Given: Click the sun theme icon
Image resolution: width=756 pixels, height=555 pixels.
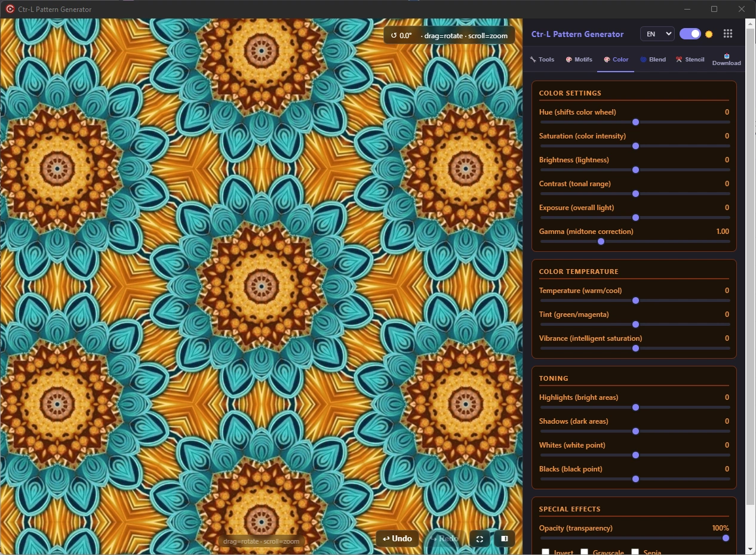Looking at the screenshot, I should tap(709, 34).
